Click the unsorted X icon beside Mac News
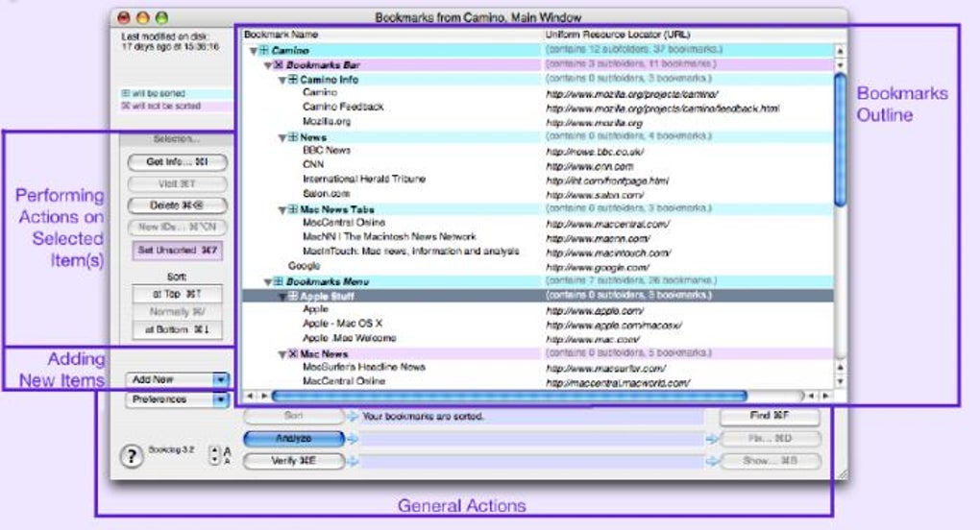The image size is (980, 530). coord(292,354)
